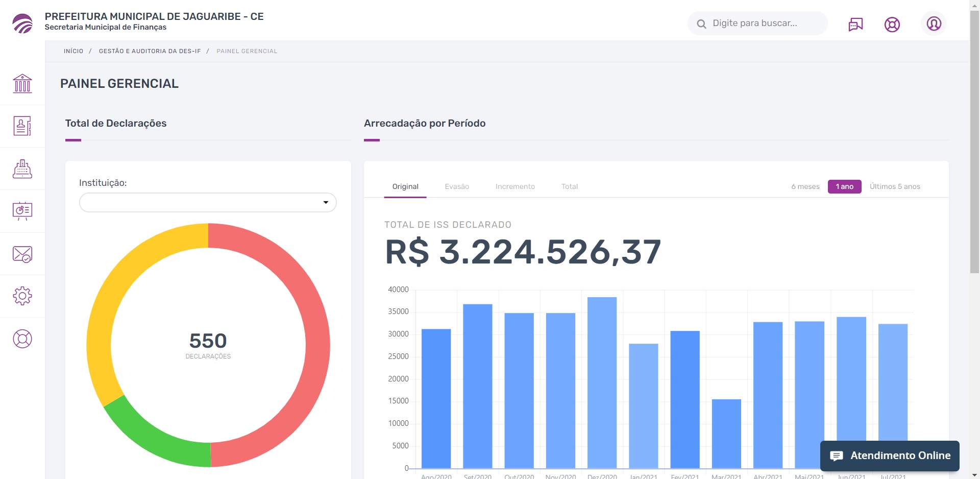980x479 pixels.
Task: Open the presentation chart board sidebar icon
Action: click(x=22, y=211)
